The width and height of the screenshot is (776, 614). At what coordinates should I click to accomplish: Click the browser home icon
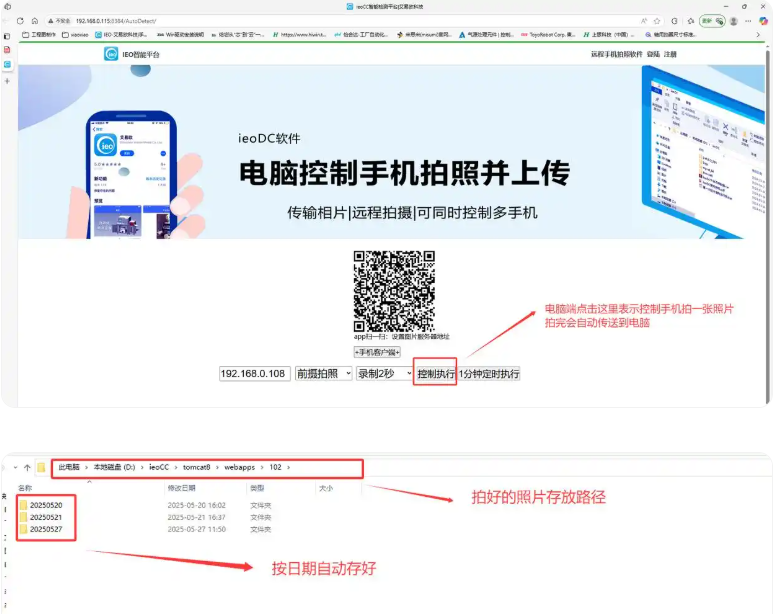tap(35, 21)
